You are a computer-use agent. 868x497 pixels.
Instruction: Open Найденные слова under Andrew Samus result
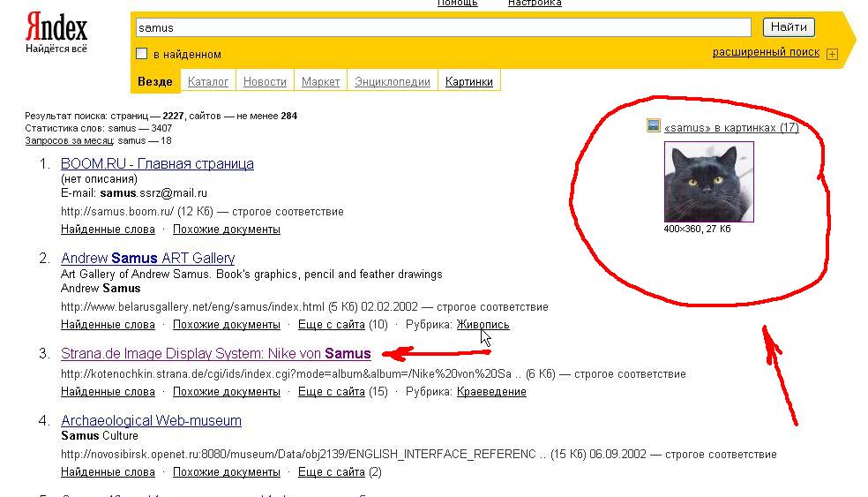tap(108, 325)
